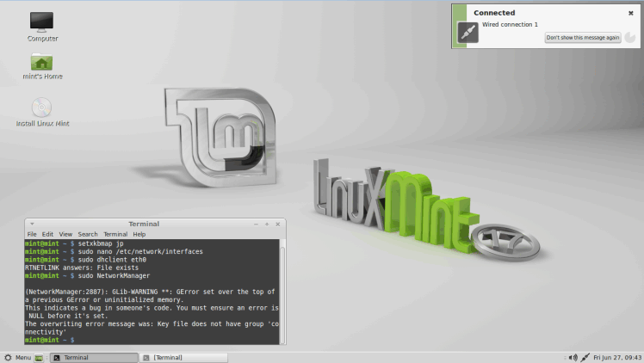This screenshot has height=363, width=644.
Task: Click the volume speaker icon in the tray
Action: click(x=573, y=358)
